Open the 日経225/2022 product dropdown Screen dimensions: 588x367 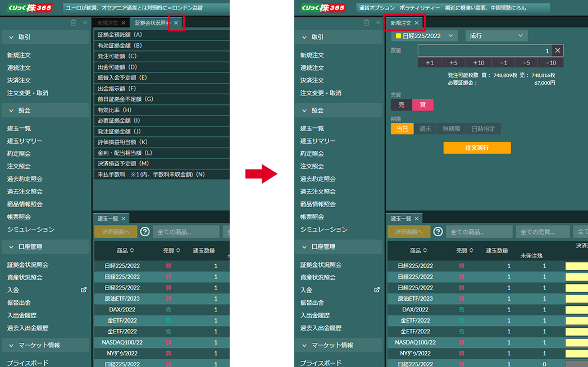(424, 36)
